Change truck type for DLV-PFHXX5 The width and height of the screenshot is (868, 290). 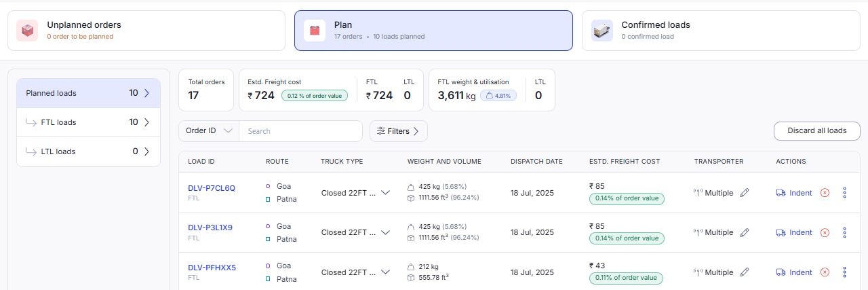[x=385, y=272]
